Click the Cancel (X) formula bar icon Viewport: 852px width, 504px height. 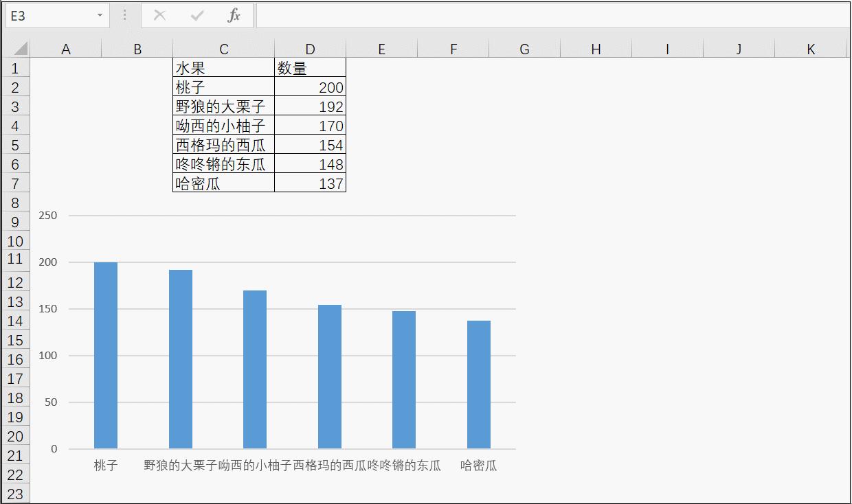pos(159,15)
